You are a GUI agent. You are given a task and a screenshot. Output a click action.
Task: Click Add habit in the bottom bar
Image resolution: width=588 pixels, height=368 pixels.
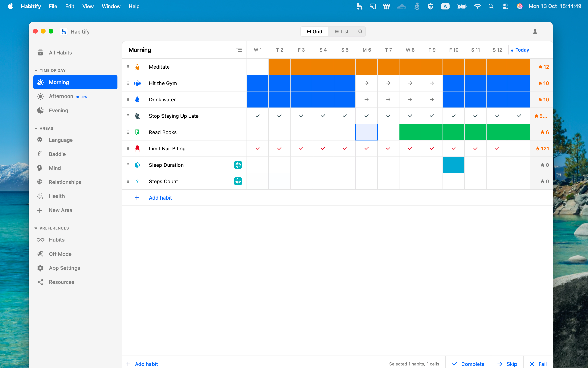pyautogui.click(x=142, y=364)
